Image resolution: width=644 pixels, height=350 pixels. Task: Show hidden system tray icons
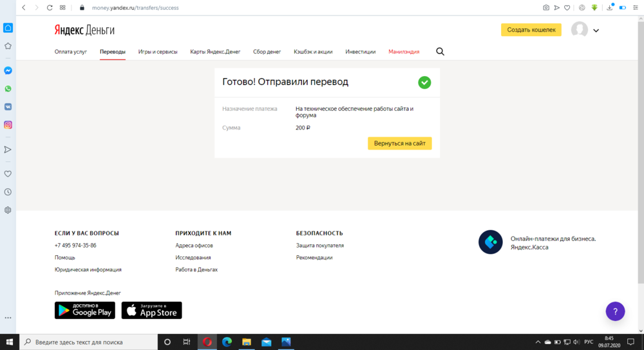[x=538, y=342]
